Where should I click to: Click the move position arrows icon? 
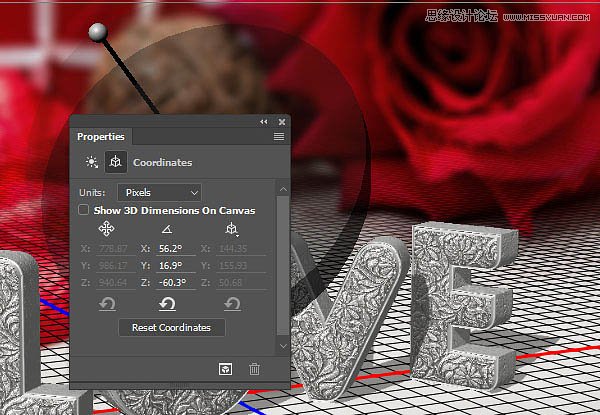click(106, 229)
